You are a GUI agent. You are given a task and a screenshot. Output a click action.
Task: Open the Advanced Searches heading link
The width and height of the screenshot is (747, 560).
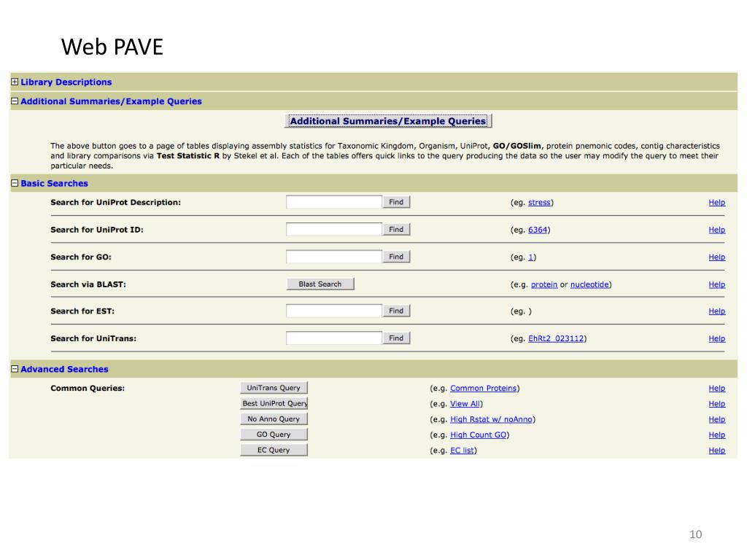64,369
